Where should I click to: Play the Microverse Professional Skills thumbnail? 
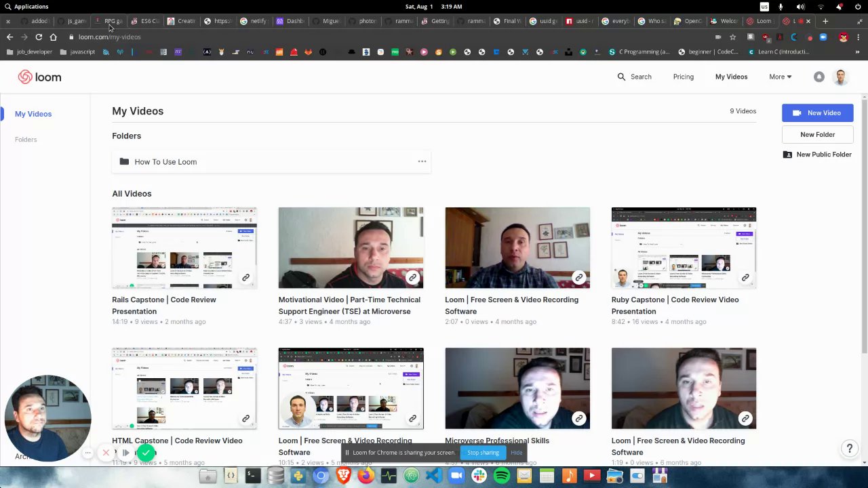pyautogui.click(x=517, y=388)
